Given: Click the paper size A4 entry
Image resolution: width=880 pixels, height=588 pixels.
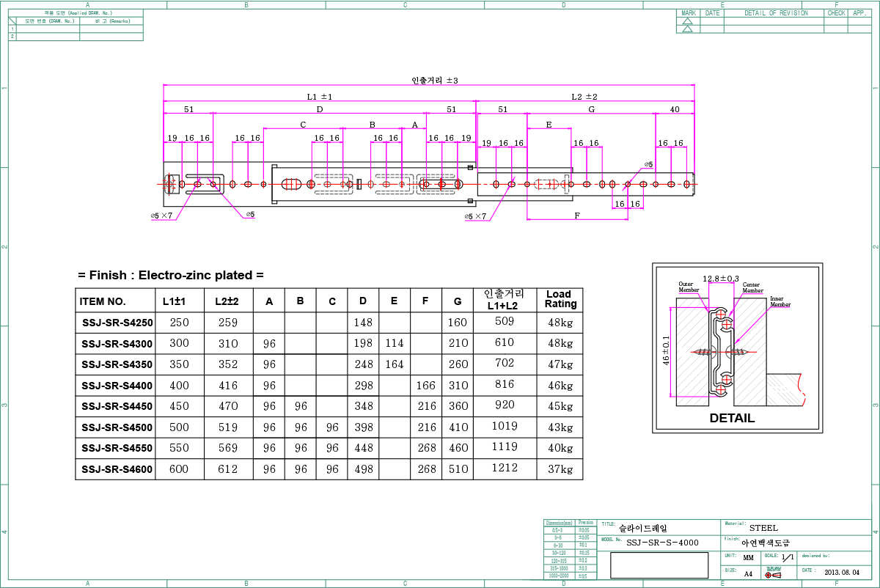Looking at the screenshot, I should (748, 573).
